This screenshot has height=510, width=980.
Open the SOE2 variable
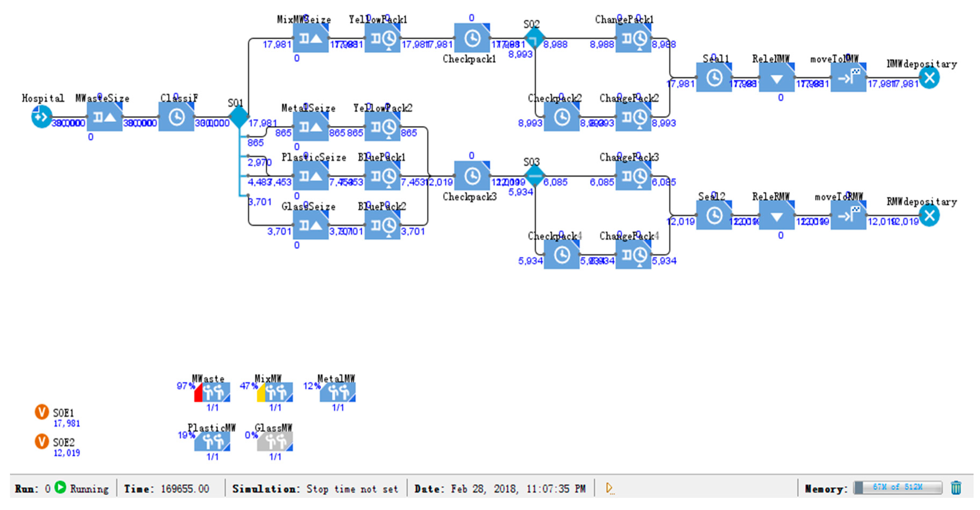[x=42, y=442]
